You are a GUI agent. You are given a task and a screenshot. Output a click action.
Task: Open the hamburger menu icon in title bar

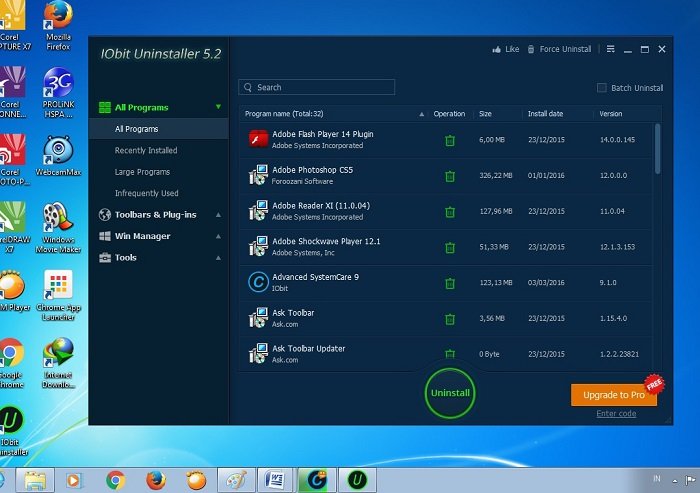click(611, 49)
